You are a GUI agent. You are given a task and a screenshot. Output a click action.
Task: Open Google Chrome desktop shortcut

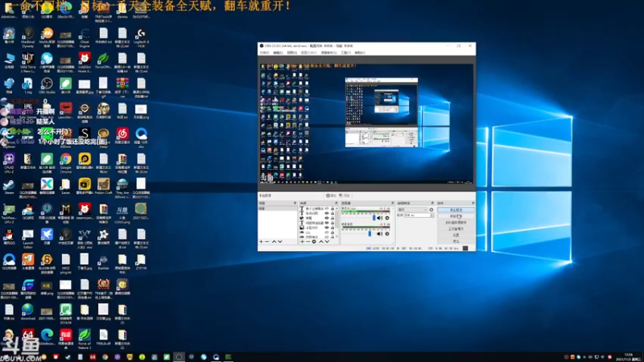coord(66,163)
